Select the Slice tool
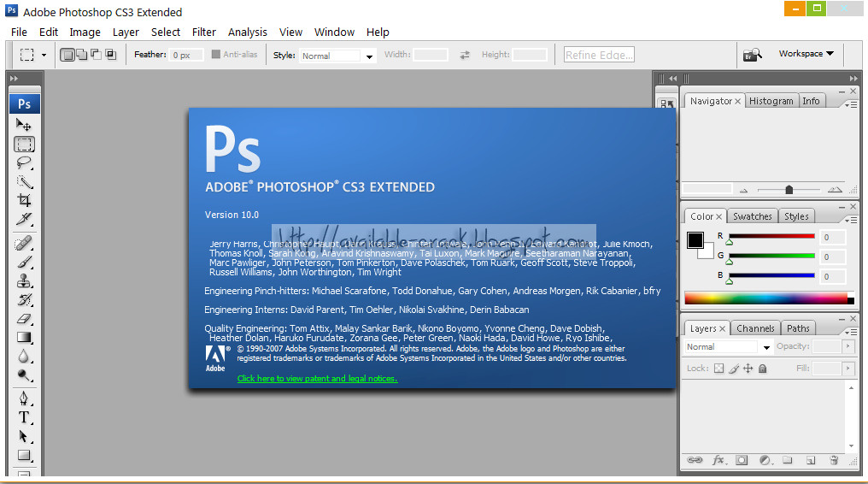 coord(24,219)
